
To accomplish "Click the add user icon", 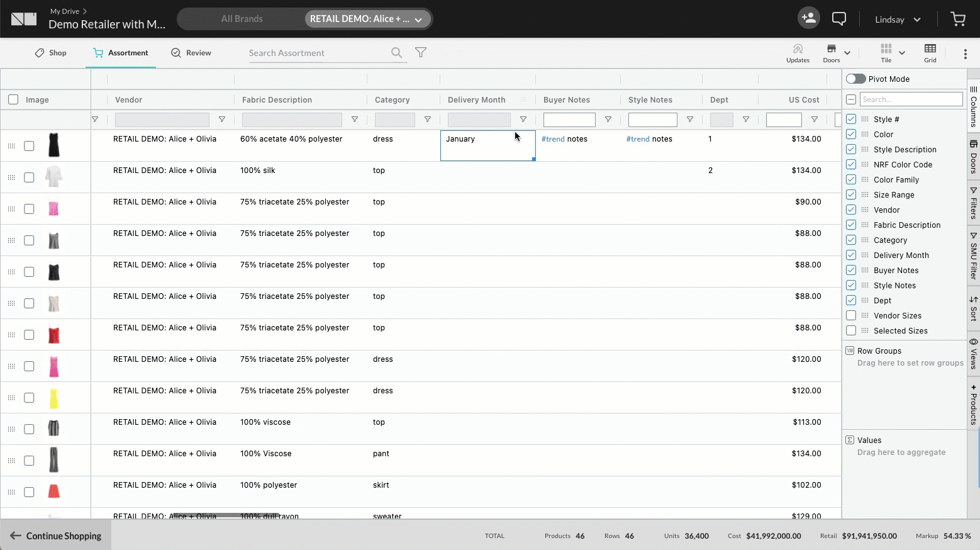I will 809,18.
